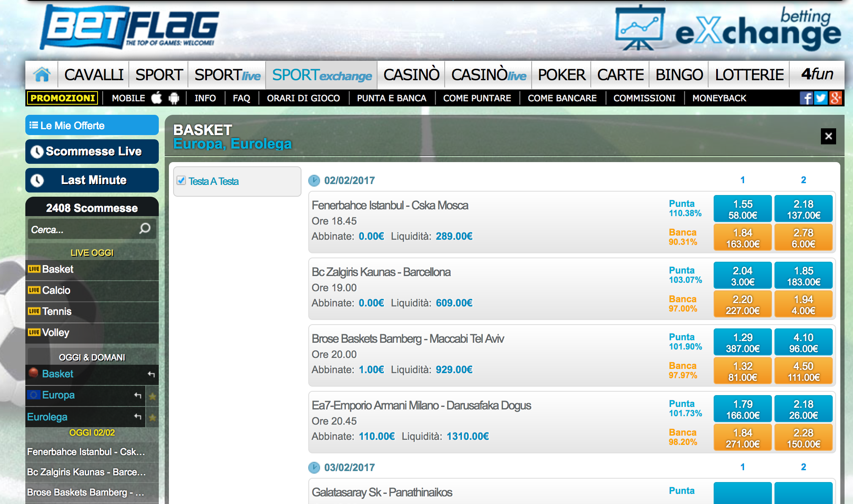
Task: Open Le Mie Offerte
Action: point(92,125)
